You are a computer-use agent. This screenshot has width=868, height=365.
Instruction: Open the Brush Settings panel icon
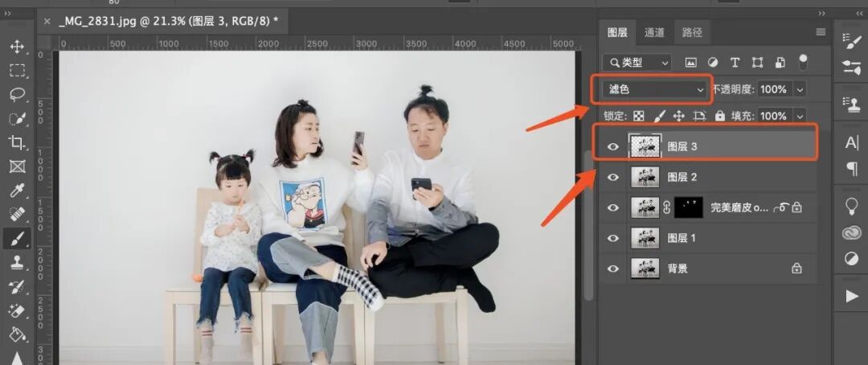pos(851,41)
